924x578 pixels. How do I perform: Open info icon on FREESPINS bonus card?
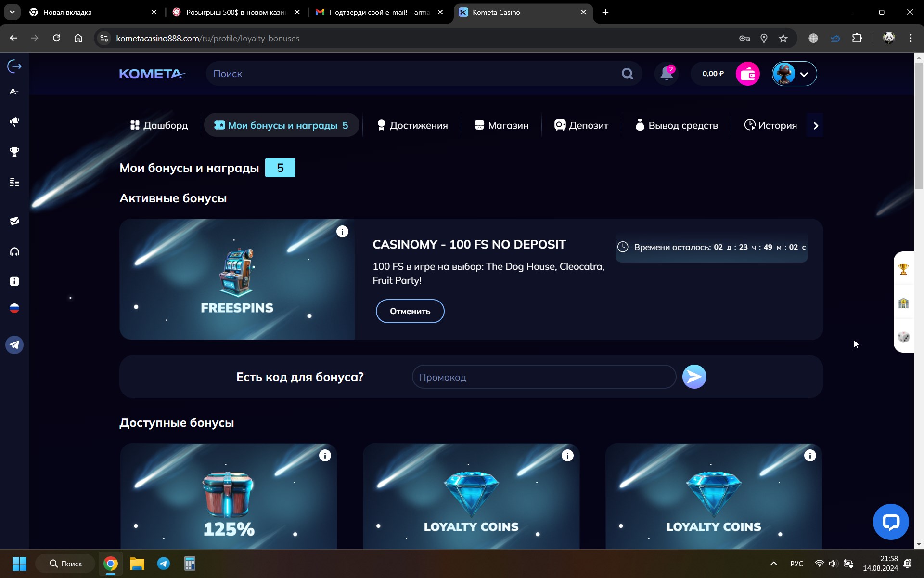[x=342, y=232]
